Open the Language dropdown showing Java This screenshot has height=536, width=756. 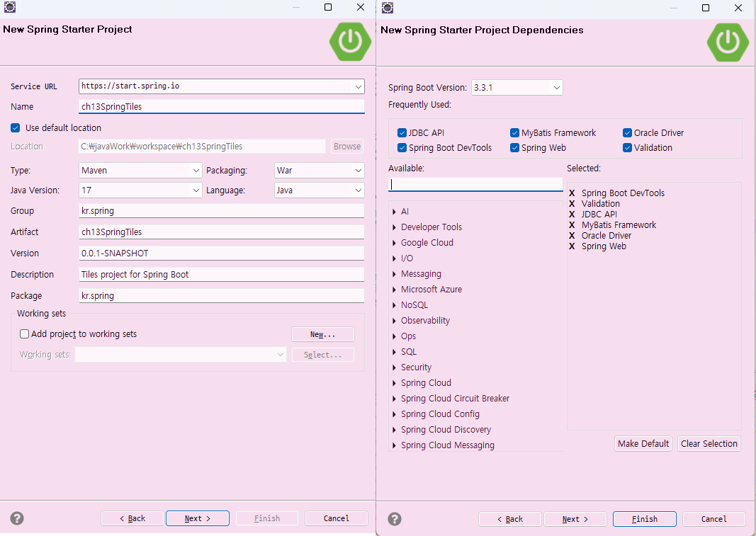pyautogui.click(x=359, y=190)
